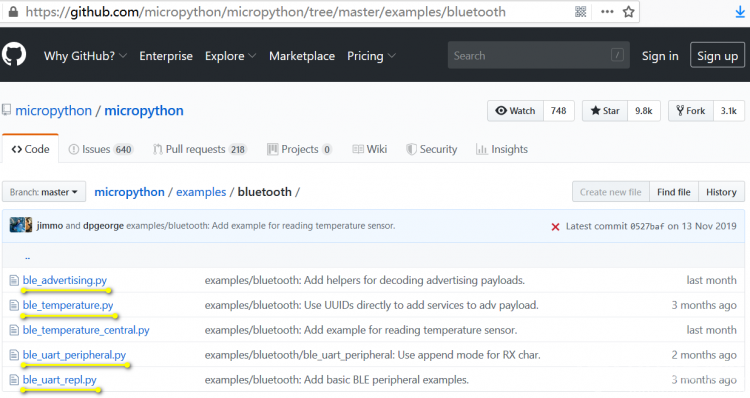Open ble_temperature.py file

(68, 305)
